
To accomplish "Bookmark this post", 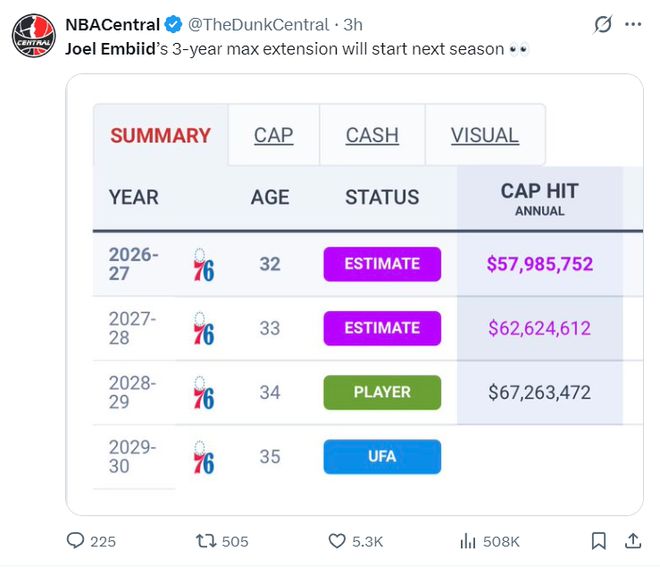I will pos(599,541).
